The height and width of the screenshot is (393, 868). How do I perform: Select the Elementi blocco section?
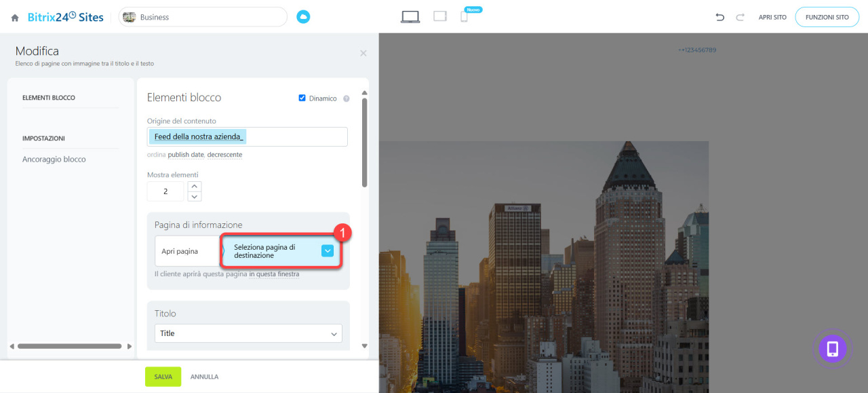(x=49, y=98)
